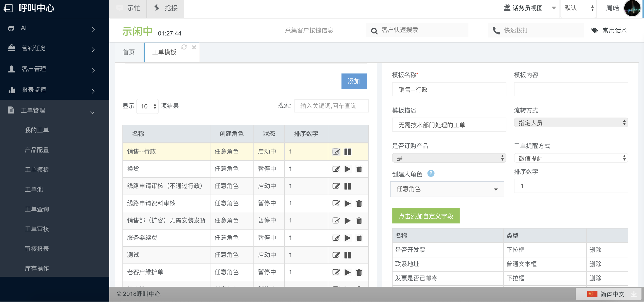
Task: Click the edit icon for 换货 row
Action: click(x=336, y=169)
